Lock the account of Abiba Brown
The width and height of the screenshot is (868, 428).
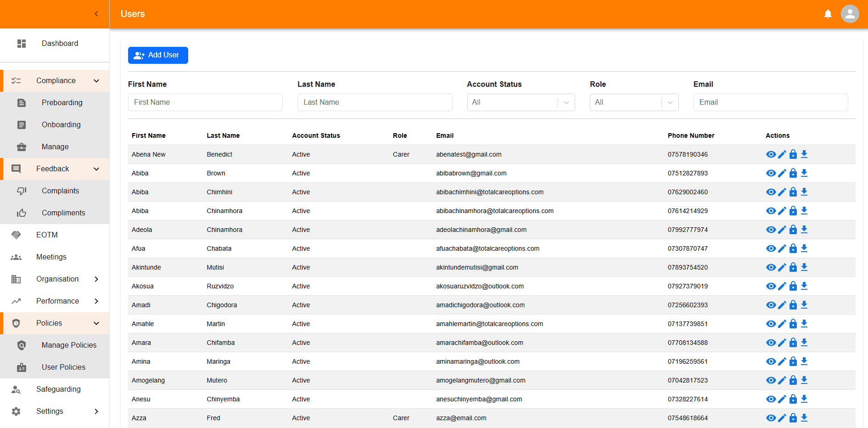(x=793, y=173)
